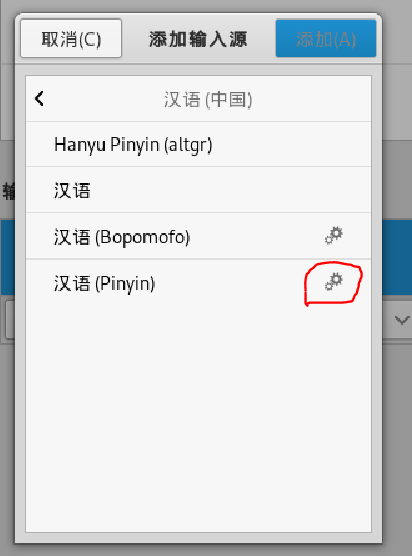
Task: Go back using the left chevron
Action: coord(39,99)
